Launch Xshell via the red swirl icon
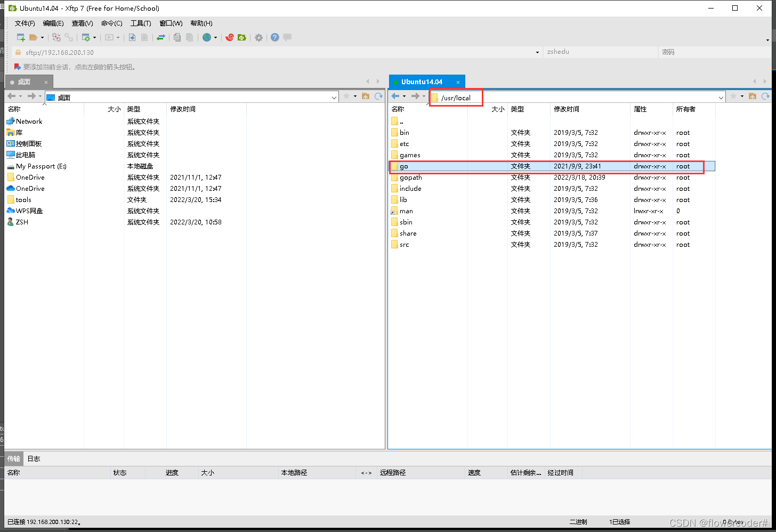776x532 pixels. click(230, 37)
